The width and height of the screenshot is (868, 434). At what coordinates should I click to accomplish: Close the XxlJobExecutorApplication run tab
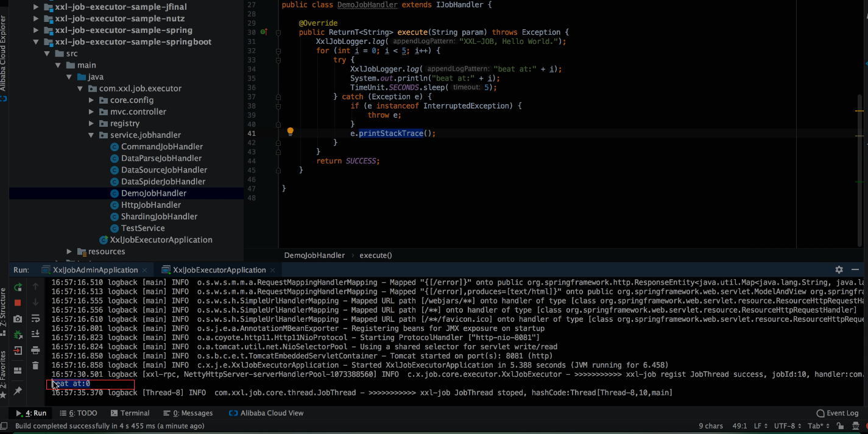pos(272,270)
